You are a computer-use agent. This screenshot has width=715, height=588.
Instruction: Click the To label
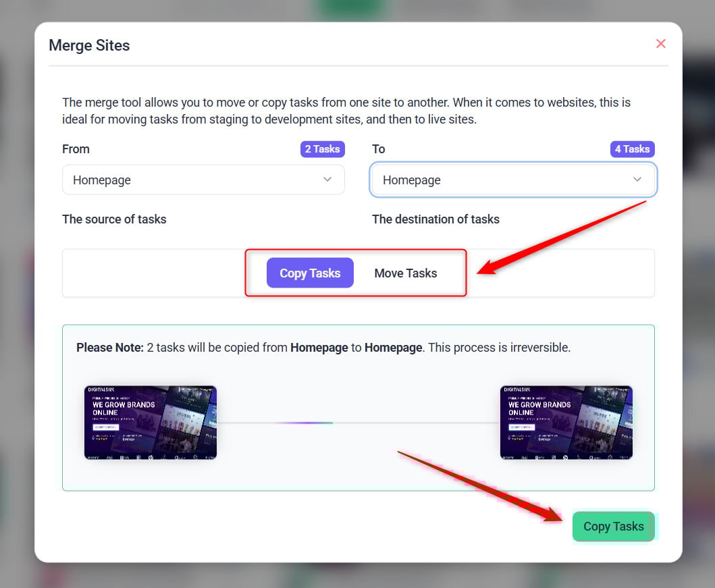tap(379, 149)
